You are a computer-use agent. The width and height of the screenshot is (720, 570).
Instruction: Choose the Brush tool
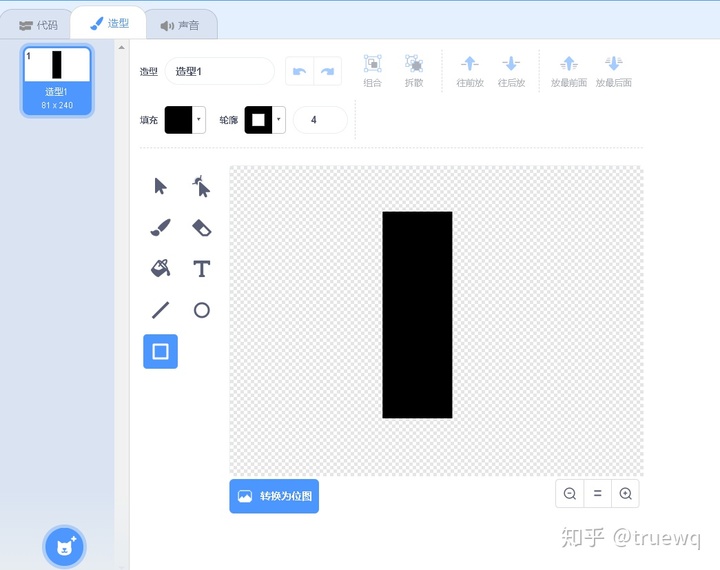(160, 227)
